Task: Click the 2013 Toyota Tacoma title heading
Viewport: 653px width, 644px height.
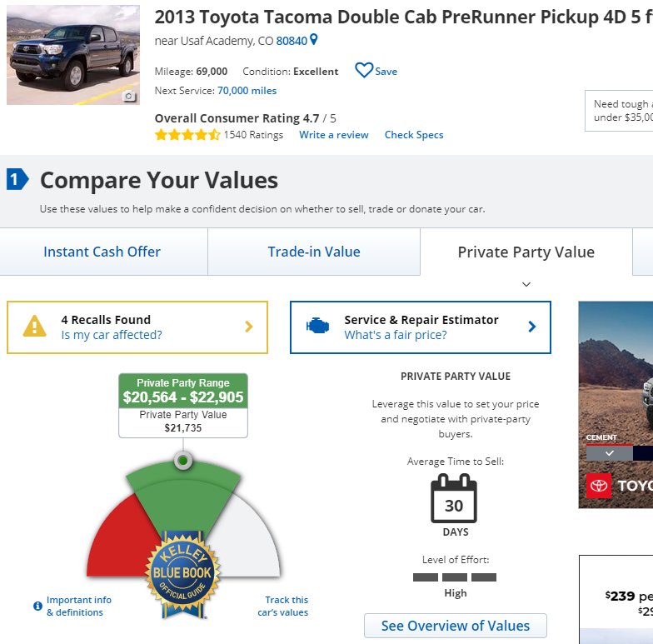Action: tap(403, 17)
